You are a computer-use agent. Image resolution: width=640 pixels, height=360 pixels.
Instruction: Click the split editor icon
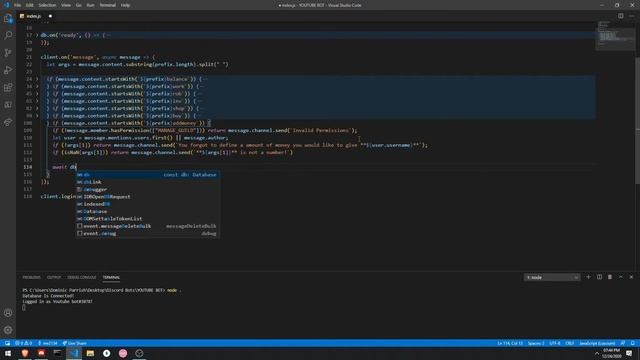620,16
